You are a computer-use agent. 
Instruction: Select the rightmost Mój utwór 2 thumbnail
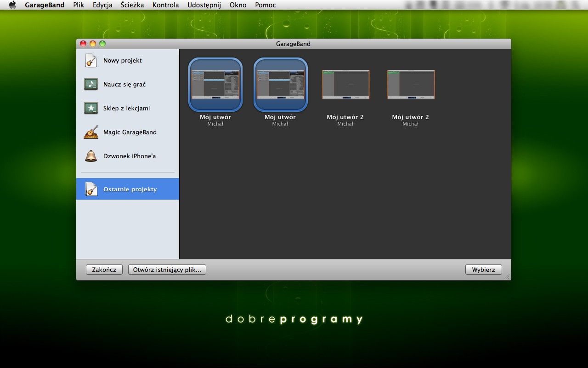coord(411,85)
